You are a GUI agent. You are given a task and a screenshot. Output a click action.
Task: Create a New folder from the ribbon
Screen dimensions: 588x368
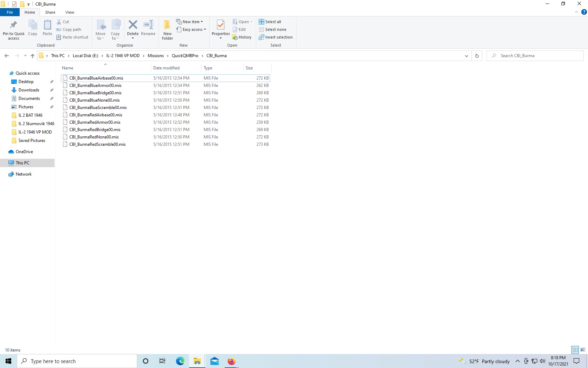(x=167, y=30)
